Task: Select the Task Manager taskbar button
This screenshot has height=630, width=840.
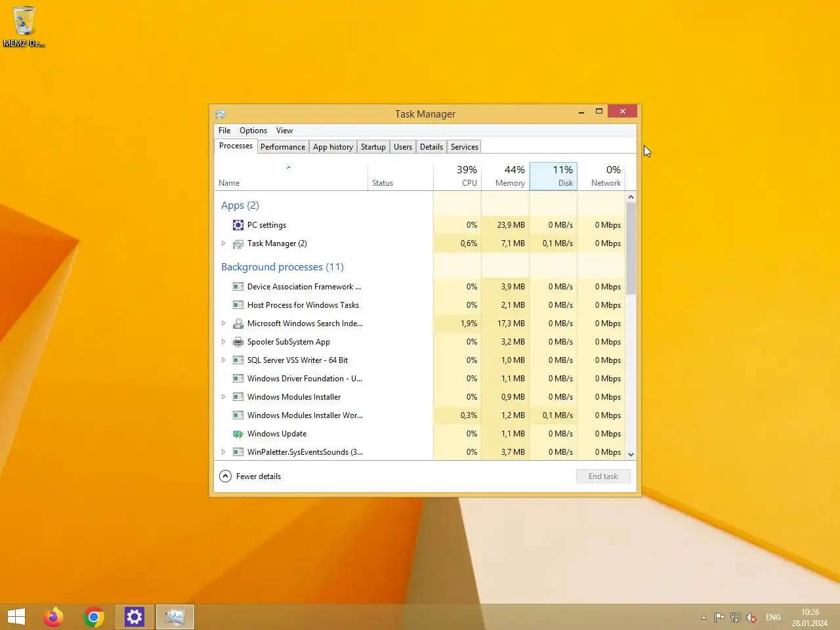Action: coord(175,617)
